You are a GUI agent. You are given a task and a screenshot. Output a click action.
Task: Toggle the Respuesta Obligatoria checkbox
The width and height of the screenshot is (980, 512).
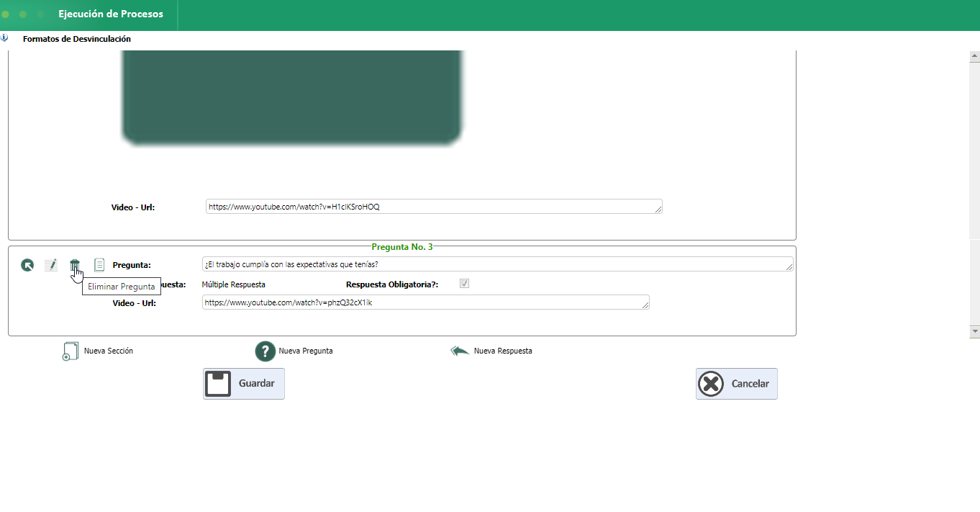click(x=464, y=284)
